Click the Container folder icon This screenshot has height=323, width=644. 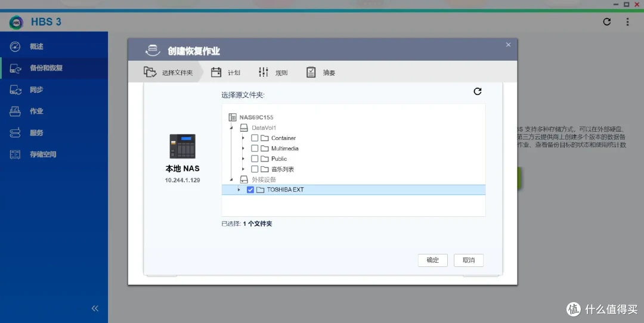(265, 138)
